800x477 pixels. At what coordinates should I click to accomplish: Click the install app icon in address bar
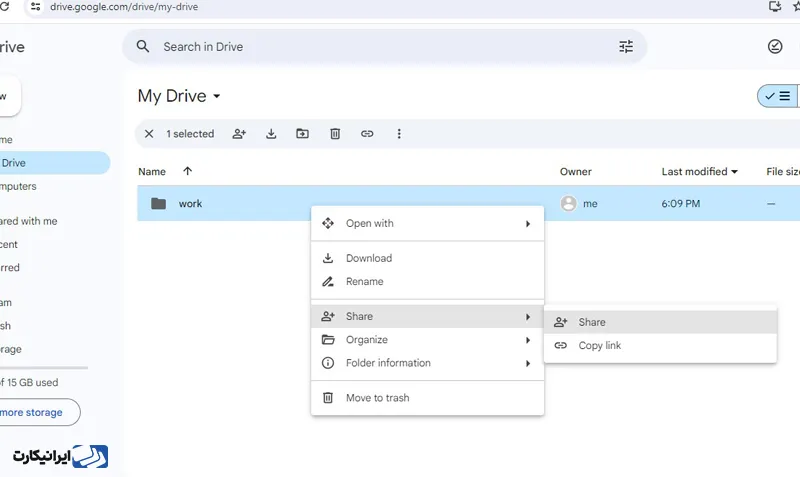pos(775,7)
